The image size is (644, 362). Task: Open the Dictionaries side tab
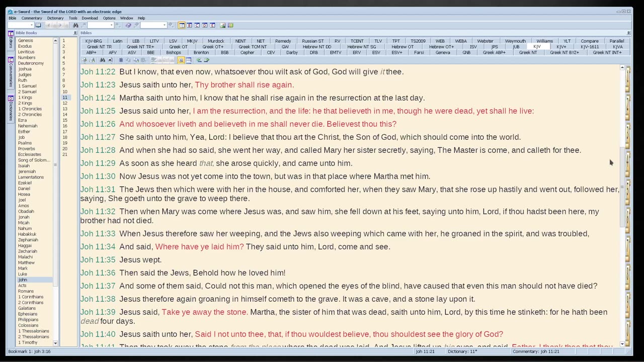pos(10,108)
